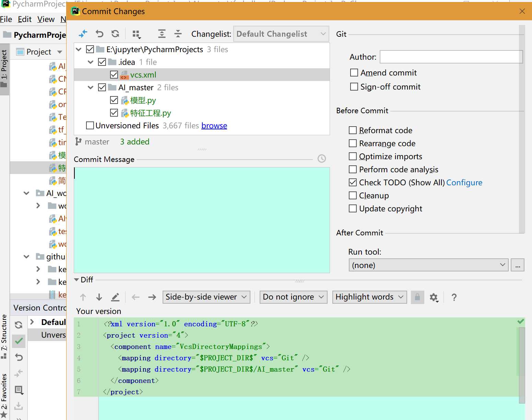Screen dimensions: 532x420
Task: Open the Group By icon menu
Action: click(137, 34)
